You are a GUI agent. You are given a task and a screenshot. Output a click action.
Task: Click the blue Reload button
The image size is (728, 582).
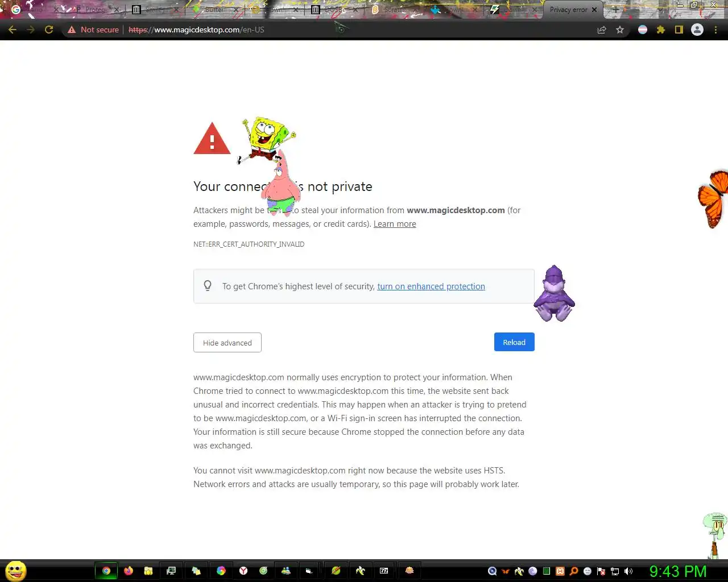[514, 342]
